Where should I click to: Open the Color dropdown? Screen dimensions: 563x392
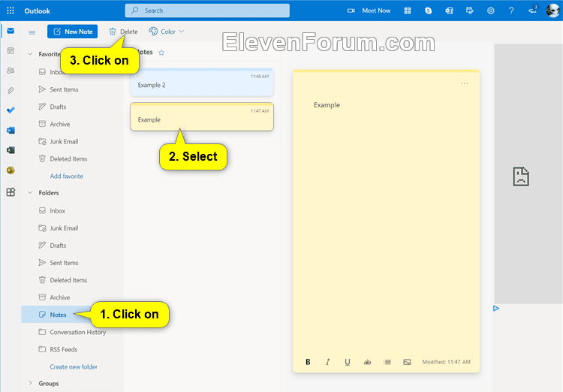(x=167, y=32)
